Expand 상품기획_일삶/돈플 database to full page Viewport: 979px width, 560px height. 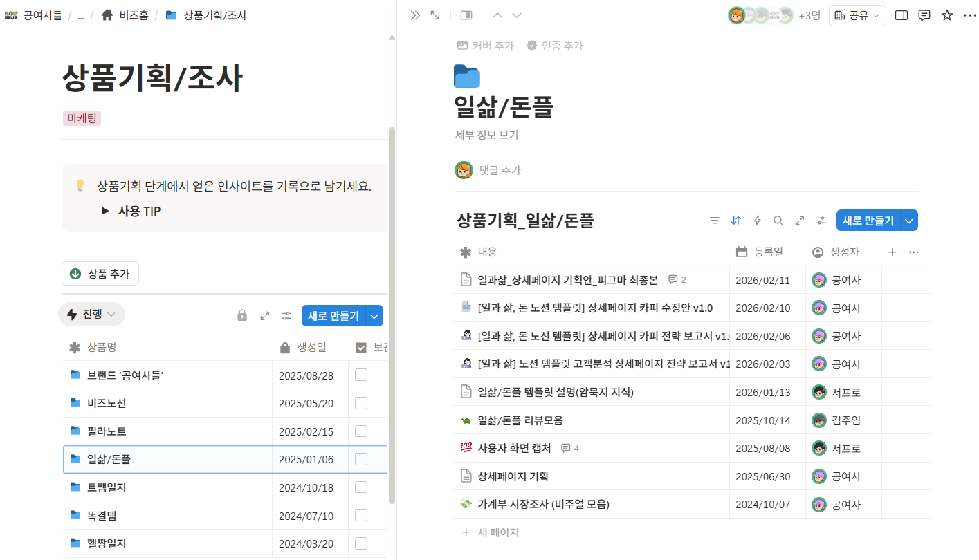coord(800,221)
